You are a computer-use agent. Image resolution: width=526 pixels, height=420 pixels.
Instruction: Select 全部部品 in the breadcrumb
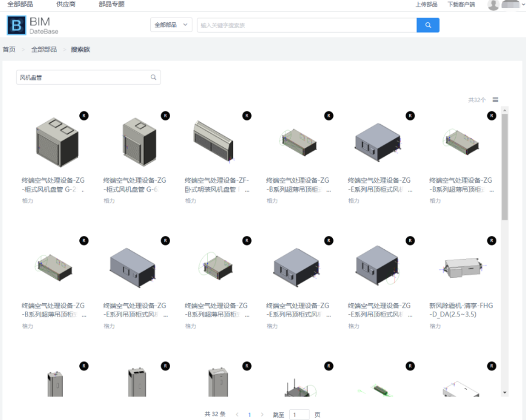click(44, 50)
